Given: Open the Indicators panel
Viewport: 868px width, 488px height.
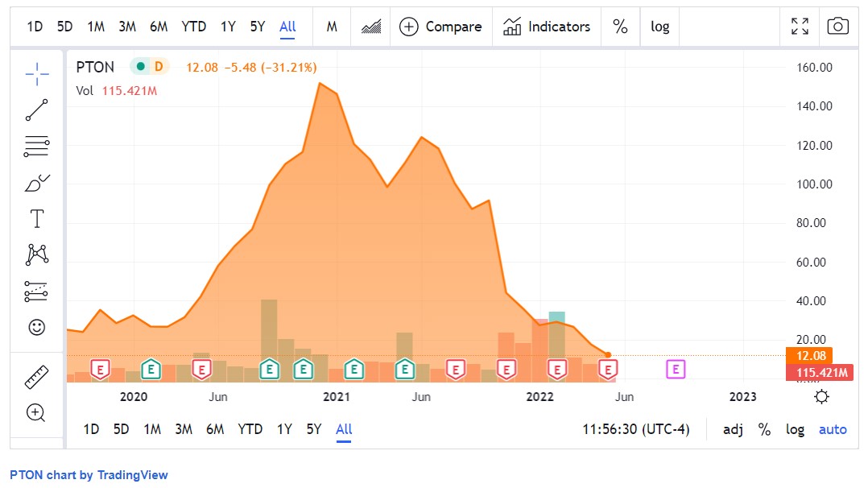Looking at the screenshot, I should tap(547, 27).
